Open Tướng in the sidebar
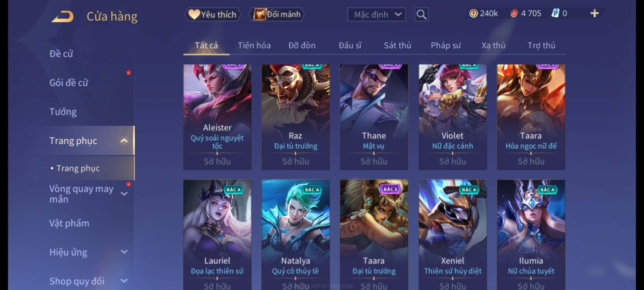The height and width of the screenshot is (290, 644). click(x=63, y=112)
